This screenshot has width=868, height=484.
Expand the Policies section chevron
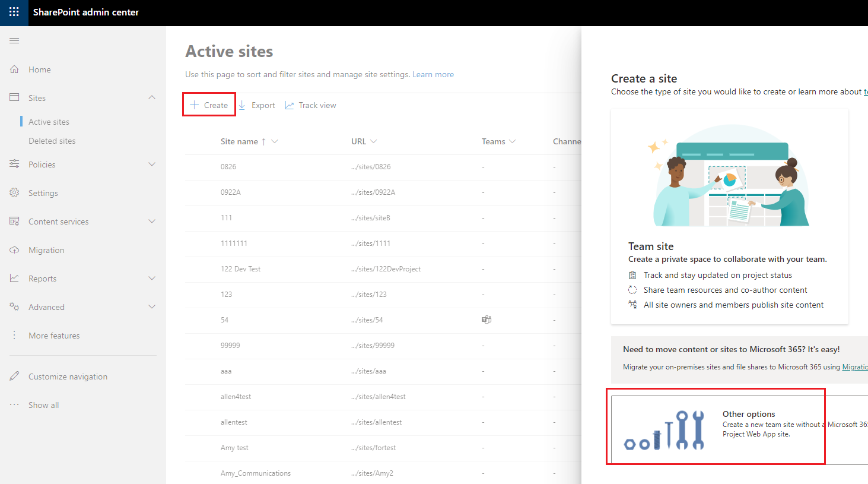[x=152, y=164]
